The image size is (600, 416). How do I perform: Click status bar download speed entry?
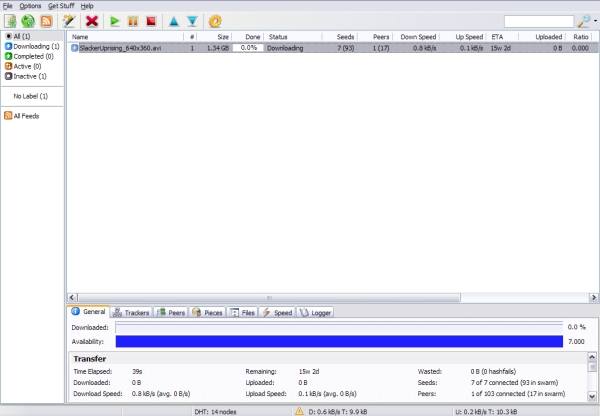pyautogui.click(x=338, y=412)
